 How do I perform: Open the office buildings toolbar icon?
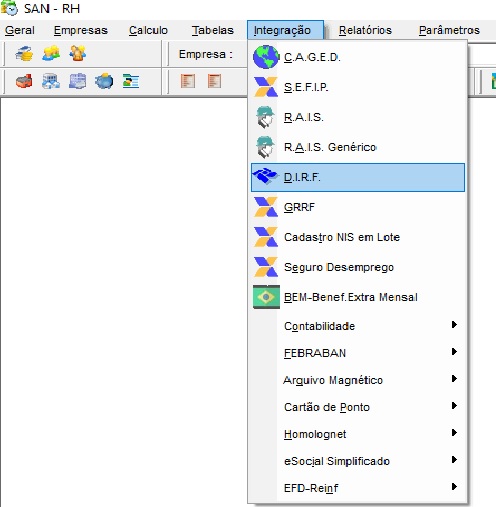coord(51,81)
